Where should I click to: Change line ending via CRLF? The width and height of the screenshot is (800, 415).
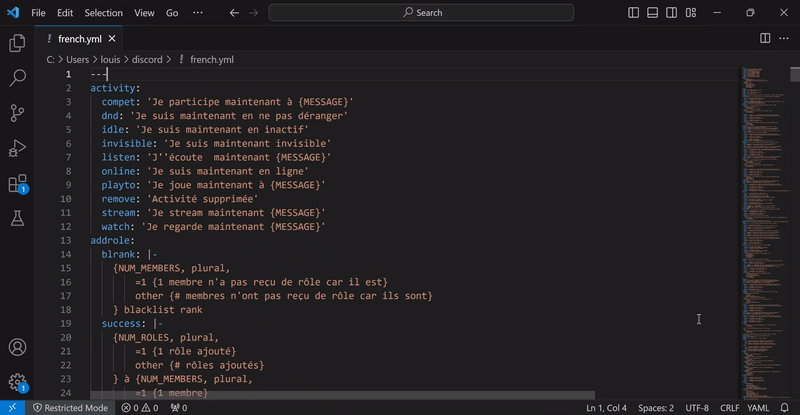point(730,408)
